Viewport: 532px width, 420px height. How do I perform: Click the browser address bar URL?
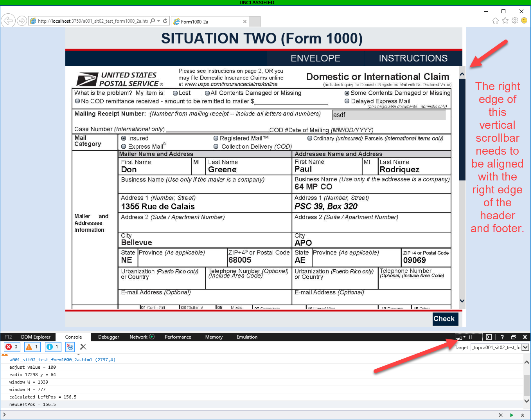(93, 21)
